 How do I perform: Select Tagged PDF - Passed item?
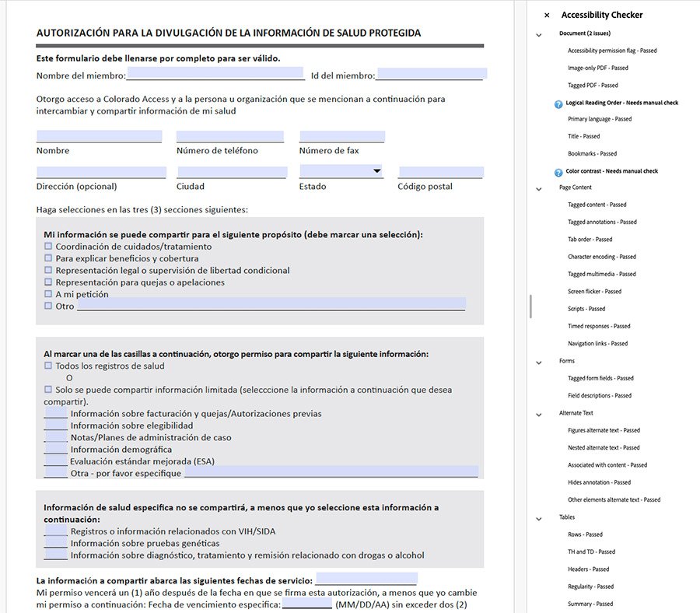[x=593, y=86]
